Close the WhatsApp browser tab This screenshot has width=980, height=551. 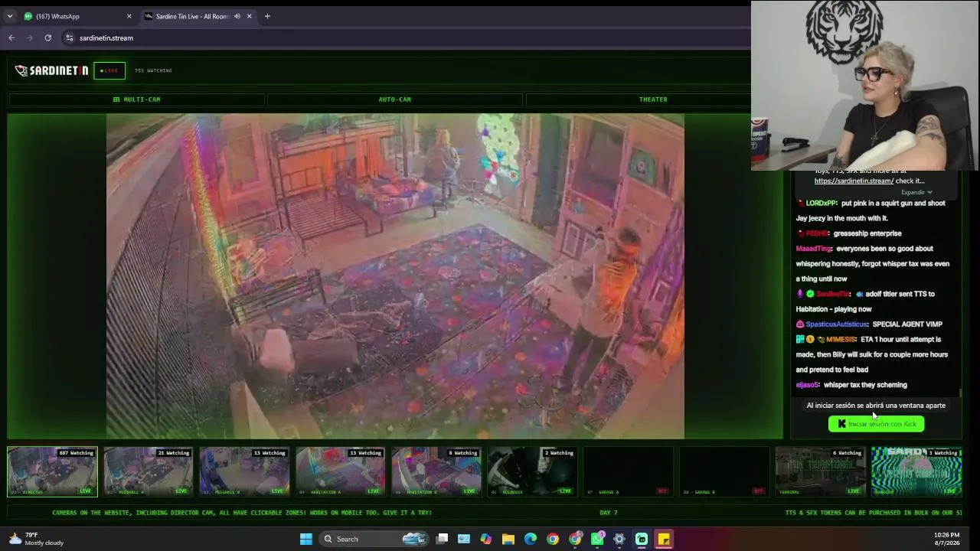tap(129, 16)
